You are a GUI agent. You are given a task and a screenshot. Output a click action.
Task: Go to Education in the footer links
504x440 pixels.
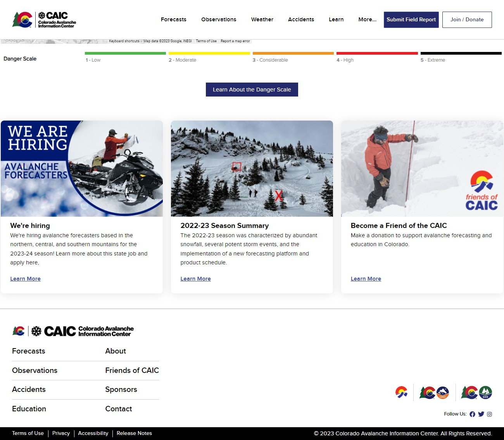pos(29,409)
